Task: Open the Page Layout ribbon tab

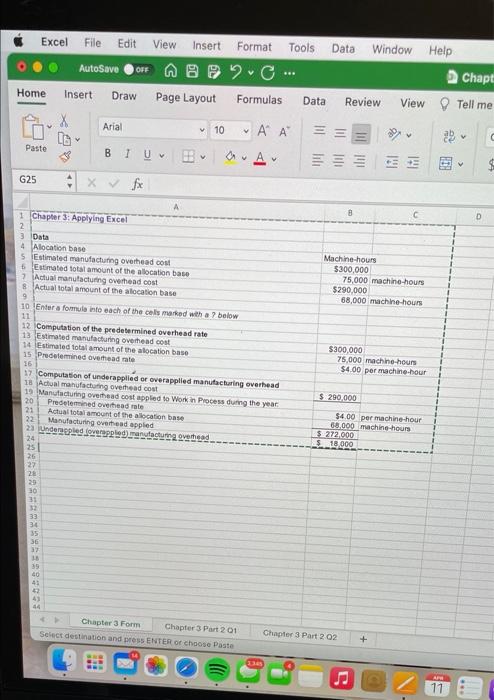Action: (186, 98)
